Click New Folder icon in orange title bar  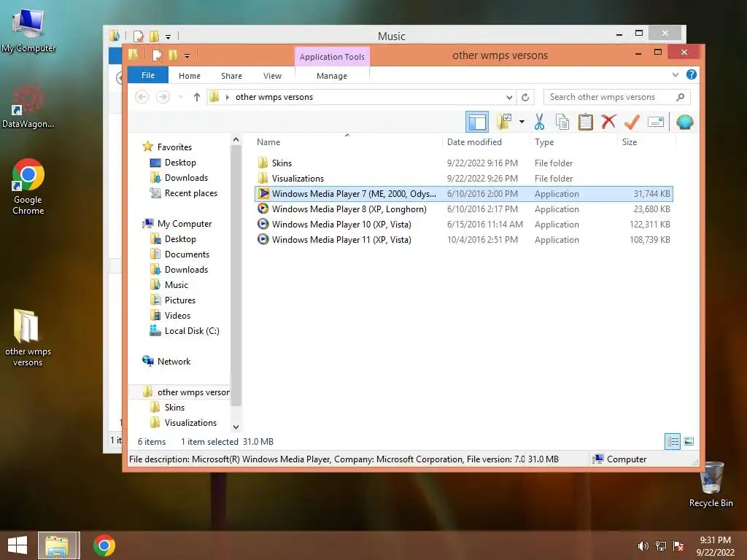pyautogui.click(x=172, y=55)
